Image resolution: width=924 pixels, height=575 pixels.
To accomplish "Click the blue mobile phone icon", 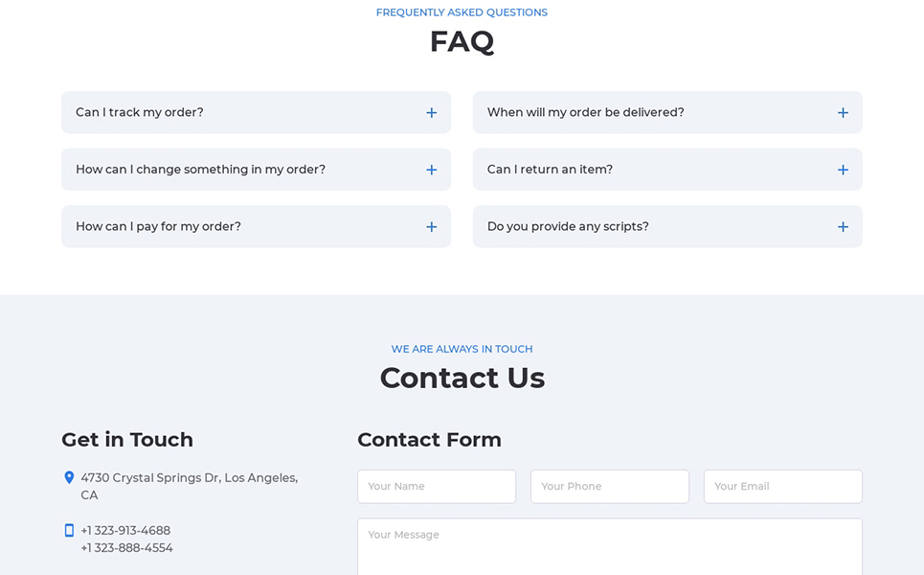I will (x=69, y=530).
